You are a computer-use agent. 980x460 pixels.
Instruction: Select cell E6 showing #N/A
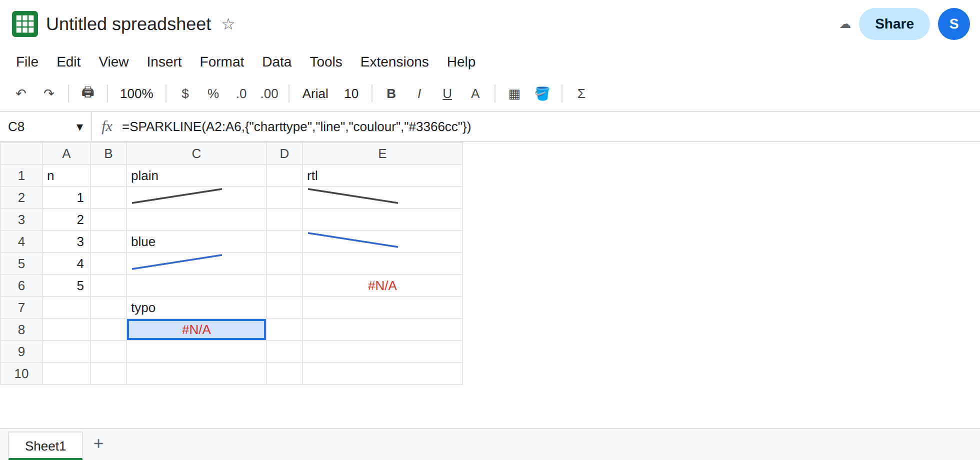tap(382, 285)
